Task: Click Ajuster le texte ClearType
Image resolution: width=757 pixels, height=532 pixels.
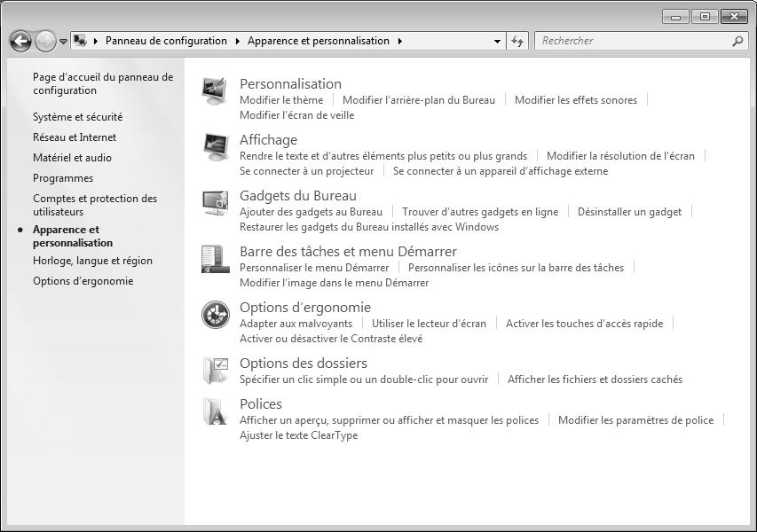Action: pyautogui.click(x=298, y=435)
